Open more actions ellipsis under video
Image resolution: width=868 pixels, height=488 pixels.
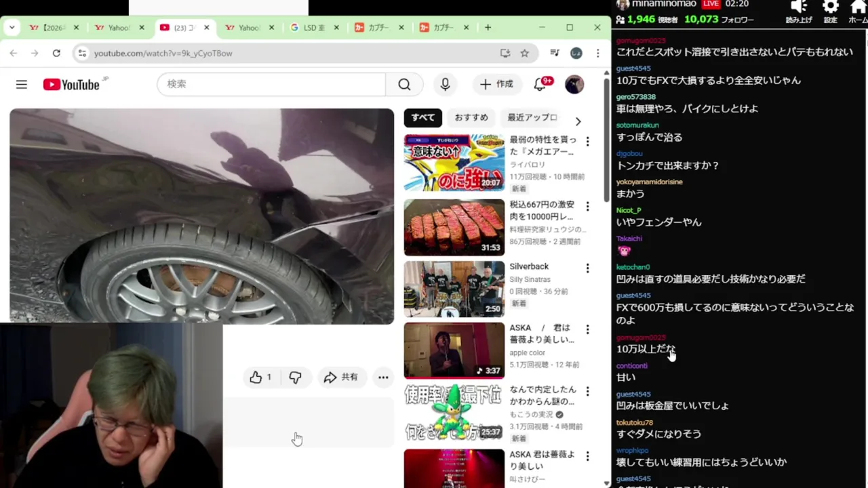[x=383, y=378]
